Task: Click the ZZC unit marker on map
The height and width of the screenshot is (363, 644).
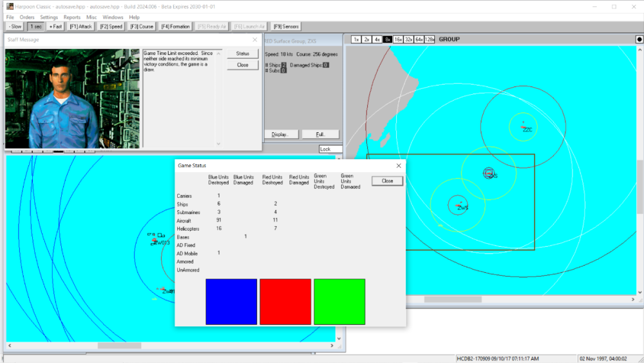Action: (524, 125)
